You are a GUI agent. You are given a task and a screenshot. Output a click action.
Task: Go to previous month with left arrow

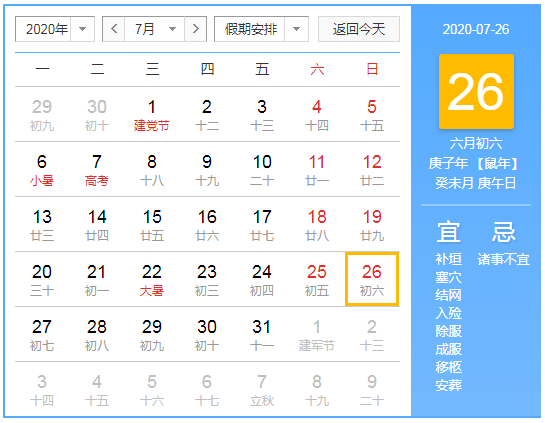coord(114,29)
